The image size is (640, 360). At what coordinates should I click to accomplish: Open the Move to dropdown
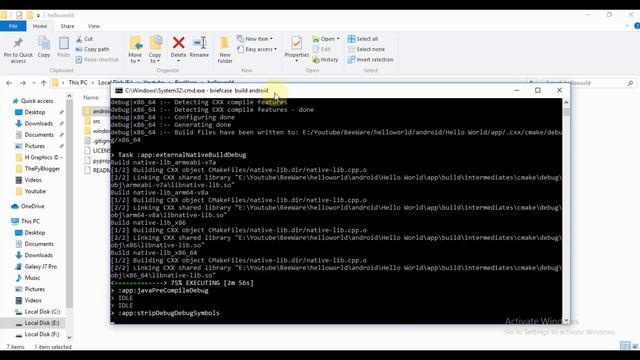pyautogui.click(x=135, y=49)
